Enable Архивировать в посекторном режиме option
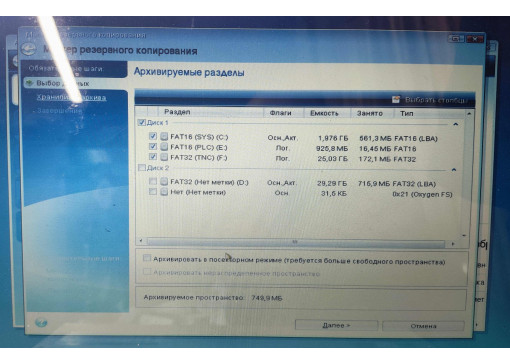 click(147, 258)
